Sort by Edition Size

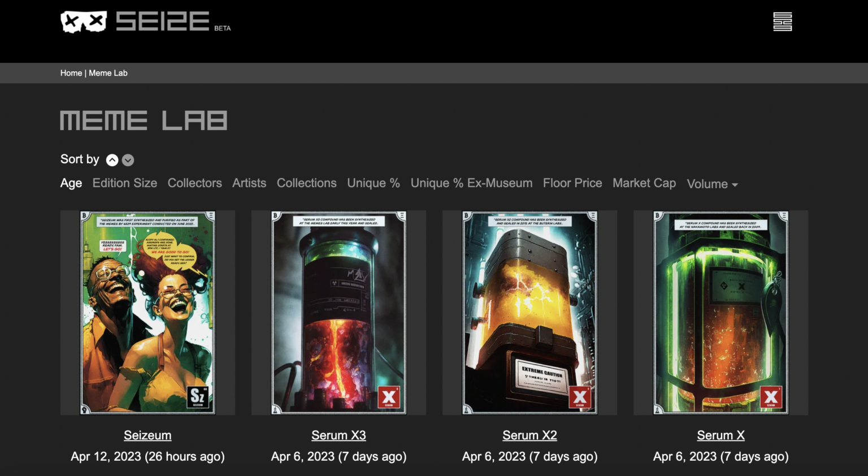point(125,183)
